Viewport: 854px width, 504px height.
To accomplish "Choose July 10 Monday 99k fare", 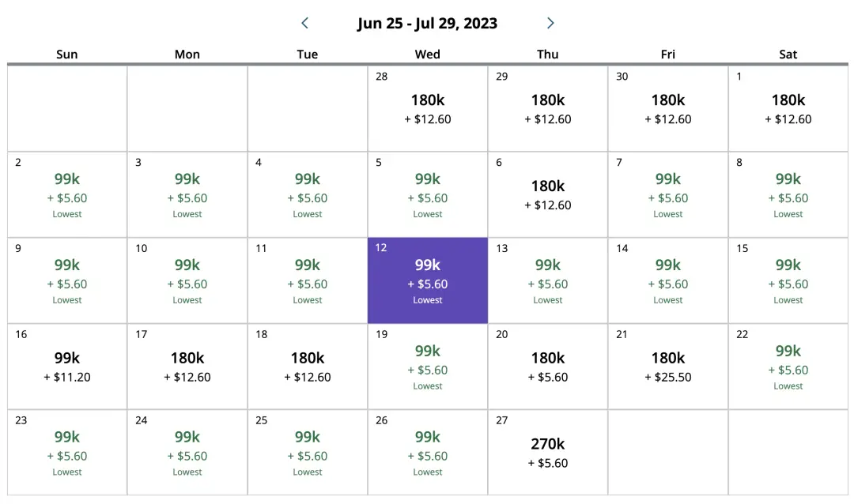I will coord(187,280).
